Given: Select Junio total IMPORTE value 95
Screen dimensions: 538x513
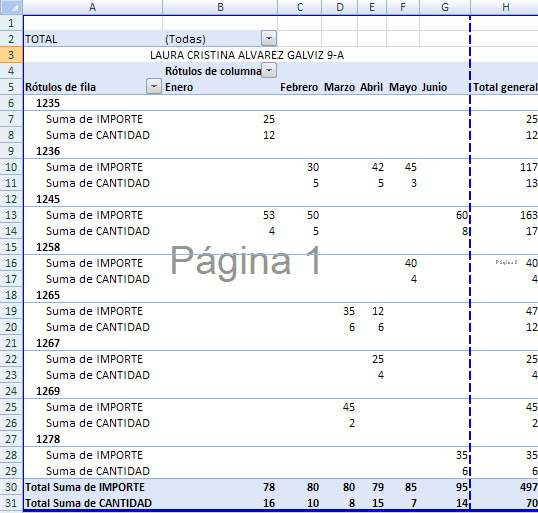Looking at the screenshot, I should (x=462, y=487).
